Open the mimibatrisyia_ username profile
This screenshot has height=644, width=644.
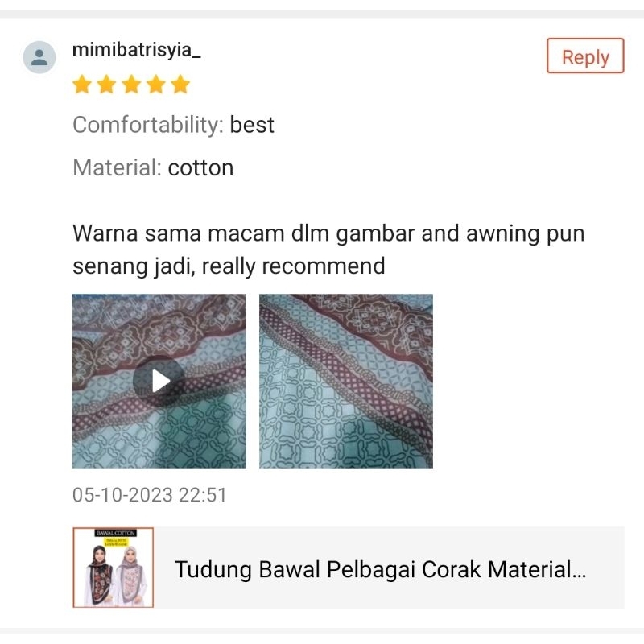pyautogui.click(x=136, y=51)
